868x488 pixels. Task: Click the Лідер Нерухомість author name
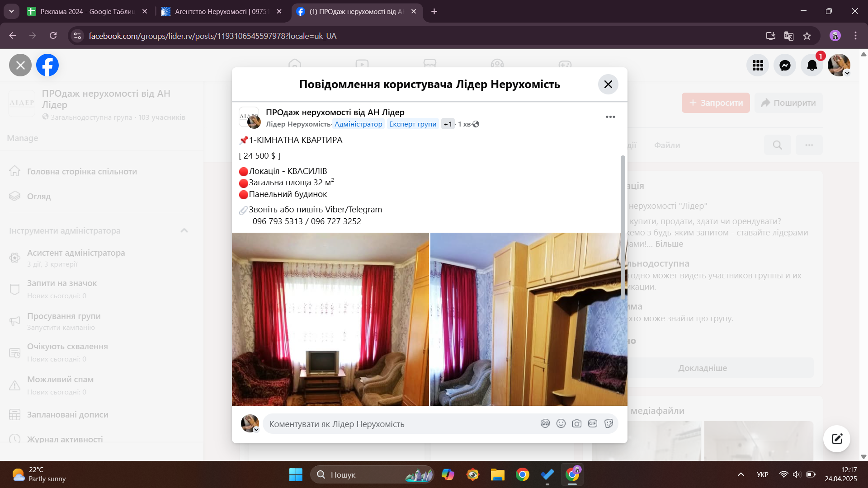[x=298, y=124]
